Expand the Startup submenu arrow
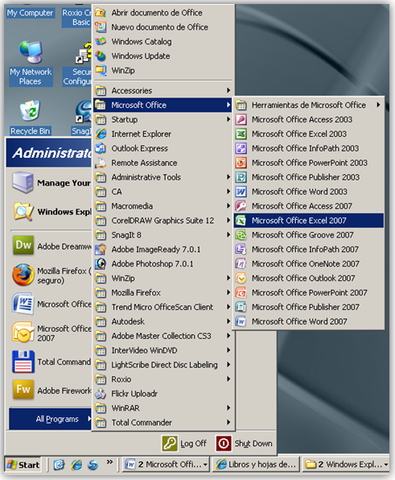This screenshot has height=480, width=395. (x=228, y=119)
